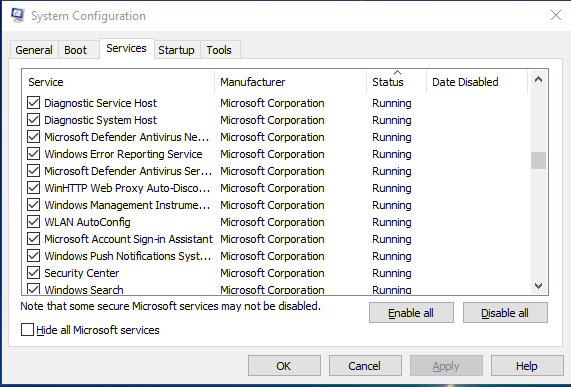Select the Security Center service name
571x387 pixels.
click(x=82, y=273)
